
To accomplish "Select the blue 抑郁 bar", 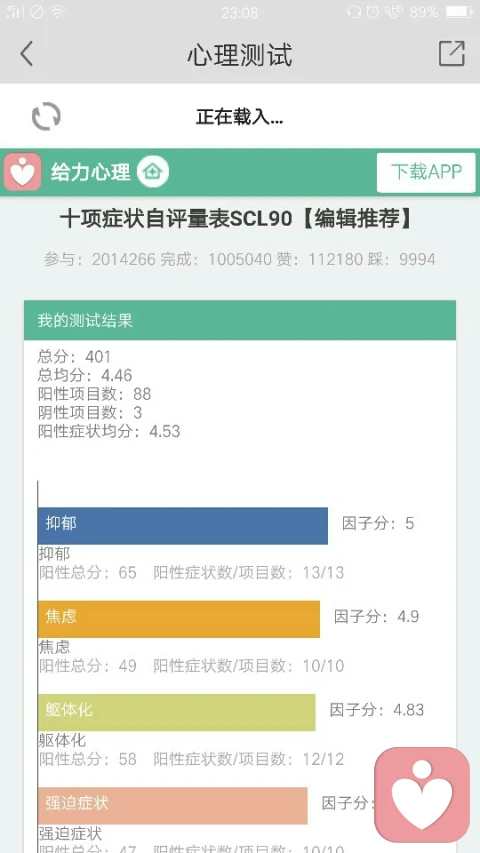I will tap(183, 526).
